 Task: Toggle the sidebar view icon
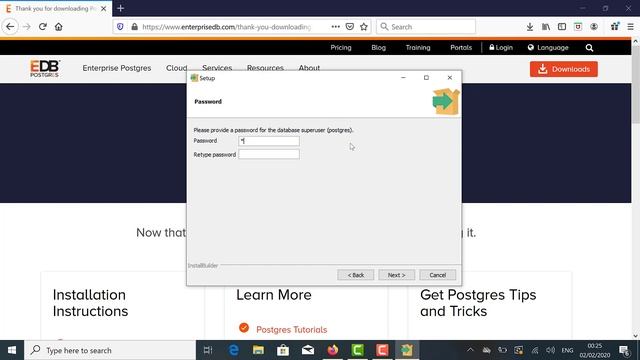click(562, 27)
